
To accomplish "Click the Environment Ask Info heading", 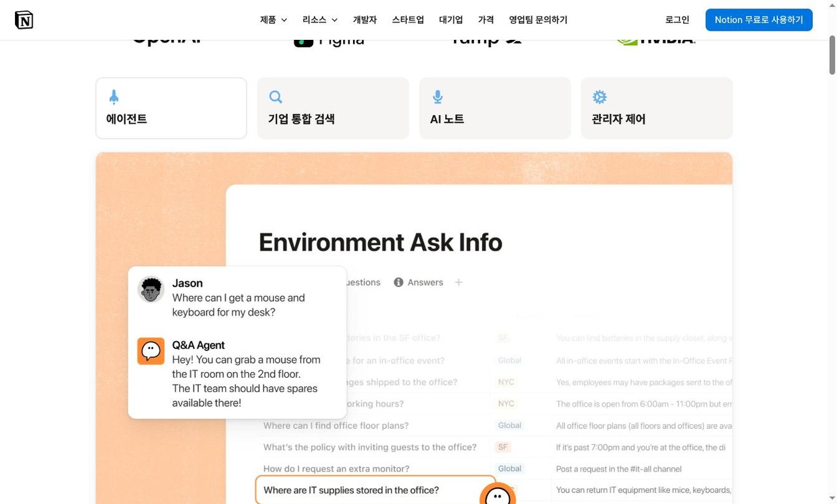I will pos(381,243).
